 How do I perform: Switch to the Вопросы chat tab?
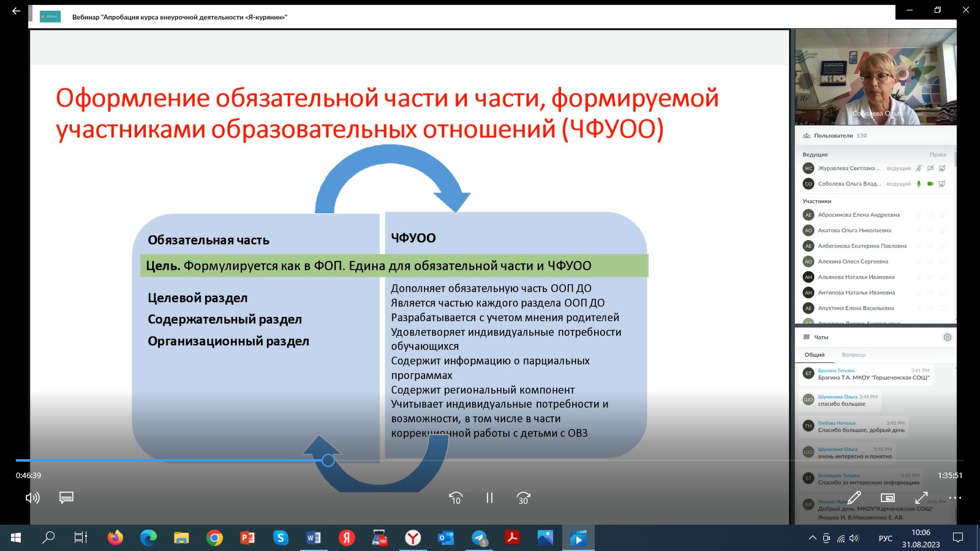point(854,355)
